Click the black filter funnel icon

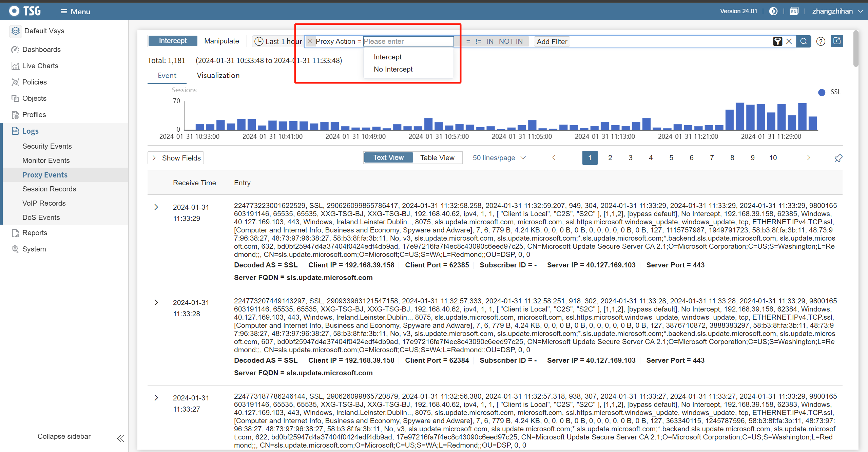tap(777, 41)
